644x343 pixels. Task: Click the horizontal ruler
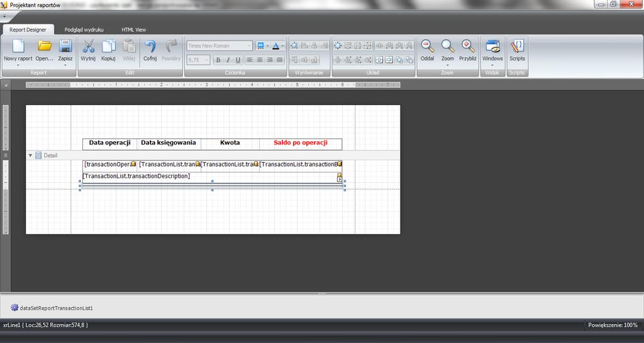(x=213, y=85)
